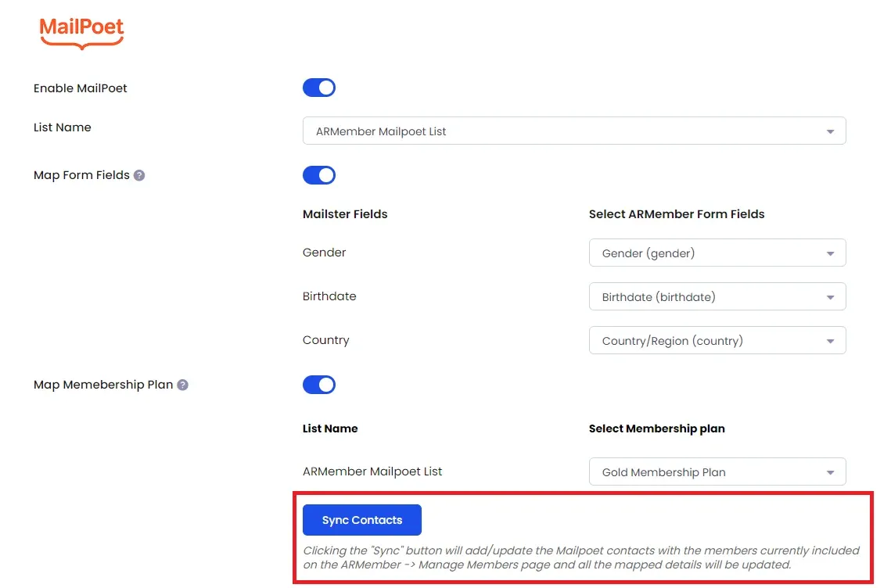Click the Select Membership plan heading
Image resolution: width=891 pixels, height=588 pixels.
click(656, 428)
